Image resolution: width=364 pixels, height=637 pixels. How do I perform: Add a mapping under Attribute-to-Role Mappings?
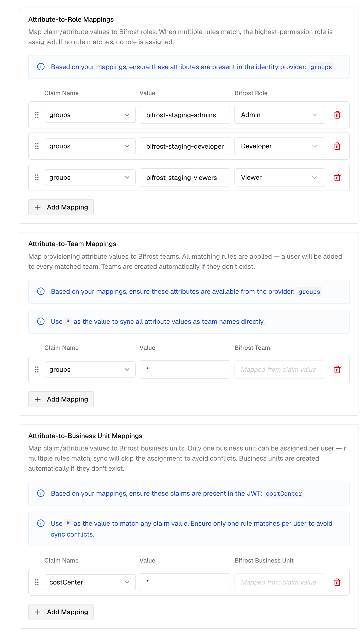(61, 207)
